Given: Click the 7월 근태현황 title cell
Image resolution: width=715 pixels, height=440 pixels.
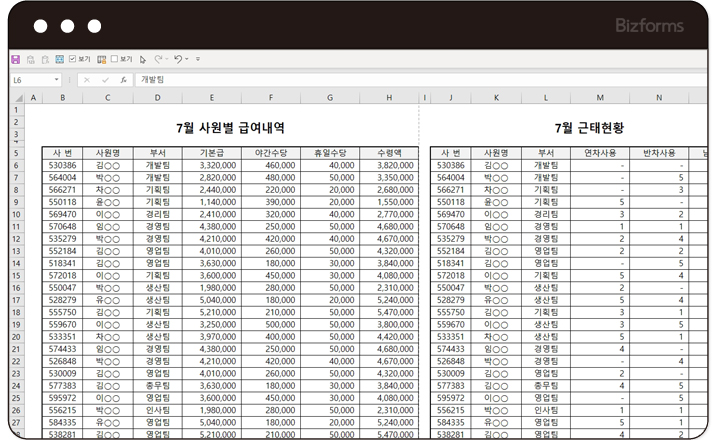Looking at the screenshot, I should 588,128.
